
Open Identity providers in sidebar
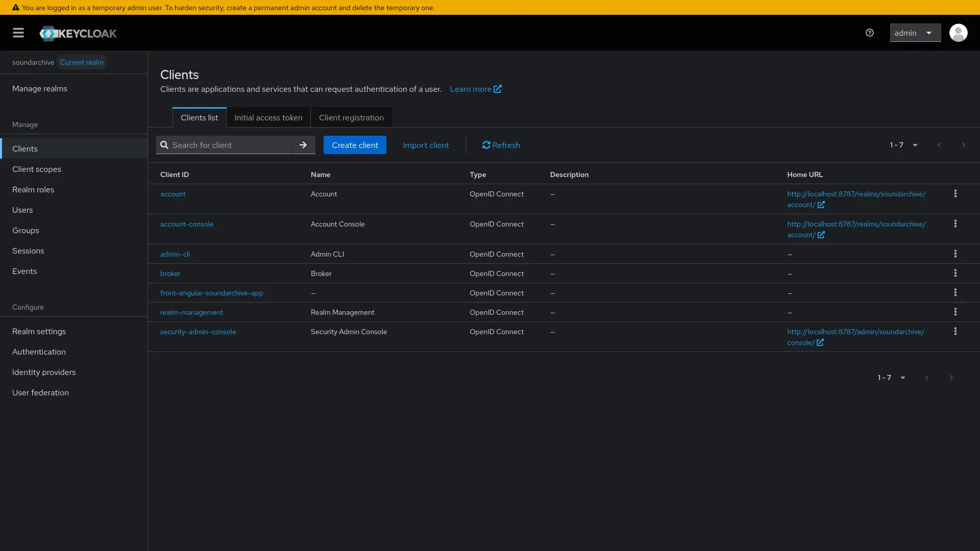pos(74,372)
